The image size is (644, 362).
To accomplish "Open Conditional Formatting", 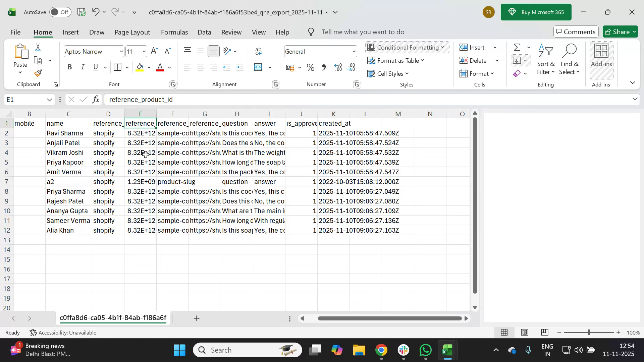I will 407,47.
